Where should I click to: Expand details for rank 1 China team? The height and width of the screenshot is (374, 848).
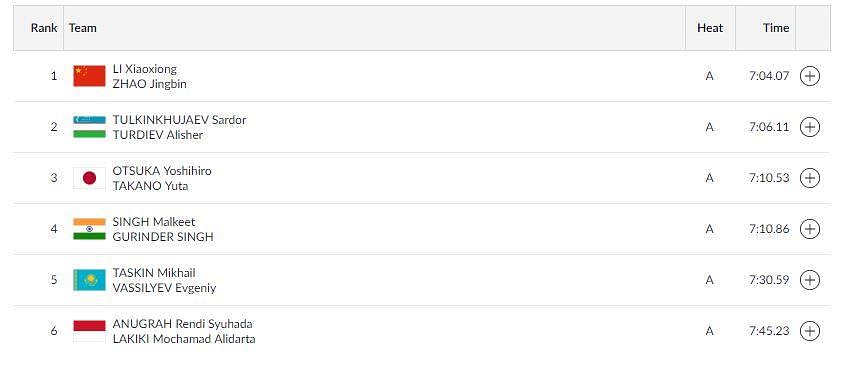coord(810,76)
